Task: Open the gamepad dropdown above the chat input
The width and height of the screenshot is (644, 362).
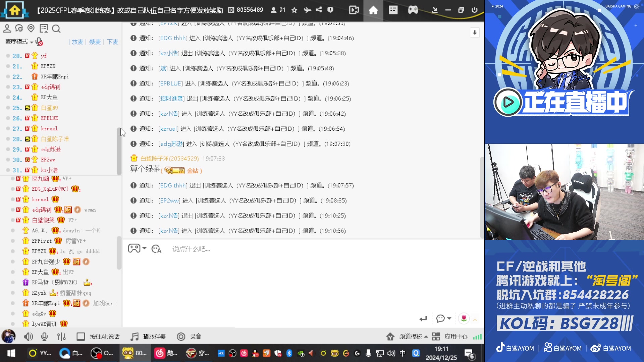Action: pyautogui.click(x=137, y=248)
